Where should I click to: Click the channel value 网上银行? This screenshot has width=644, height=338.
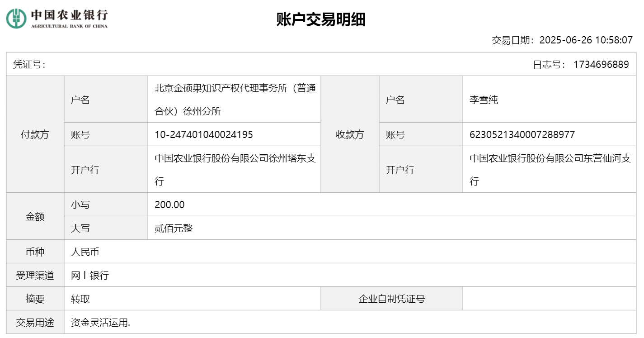(90, 276)
